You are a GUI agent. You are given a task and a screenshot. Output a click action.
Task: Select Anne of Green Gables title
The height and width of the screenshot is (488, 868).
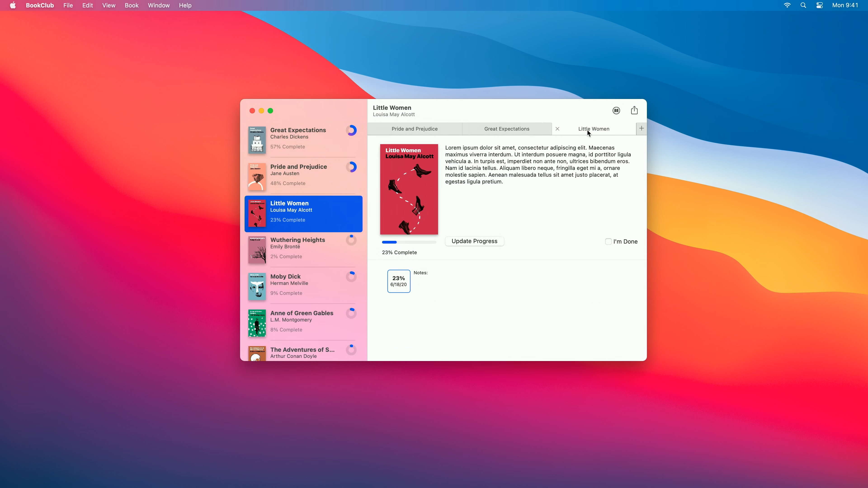point(302,313)
